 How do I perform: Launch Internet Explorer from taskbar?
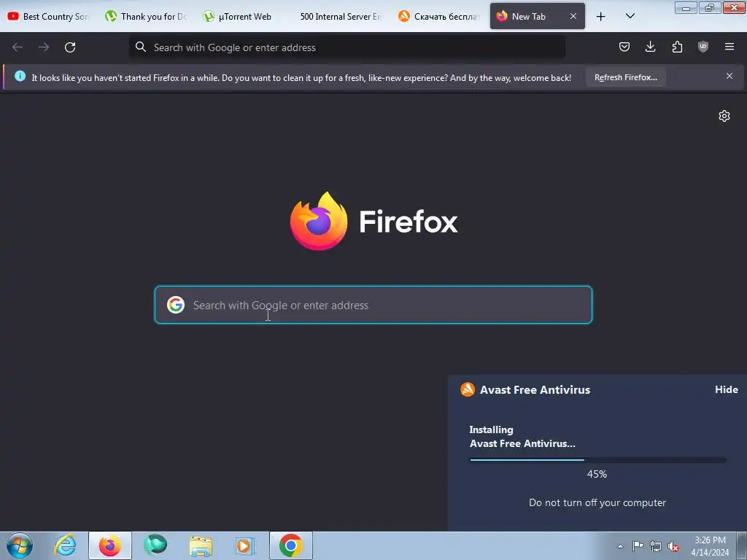(x=65, y=545)
